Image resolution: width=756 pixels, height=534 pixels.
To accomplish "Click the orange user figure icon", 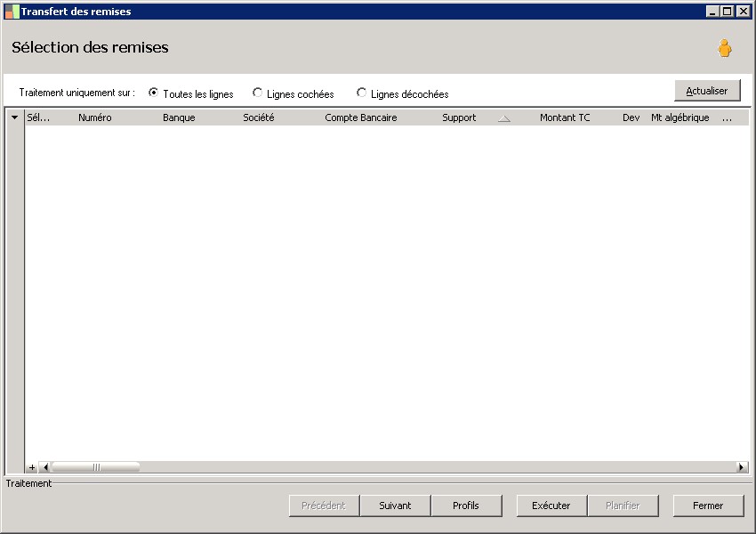I will point(724,48).
